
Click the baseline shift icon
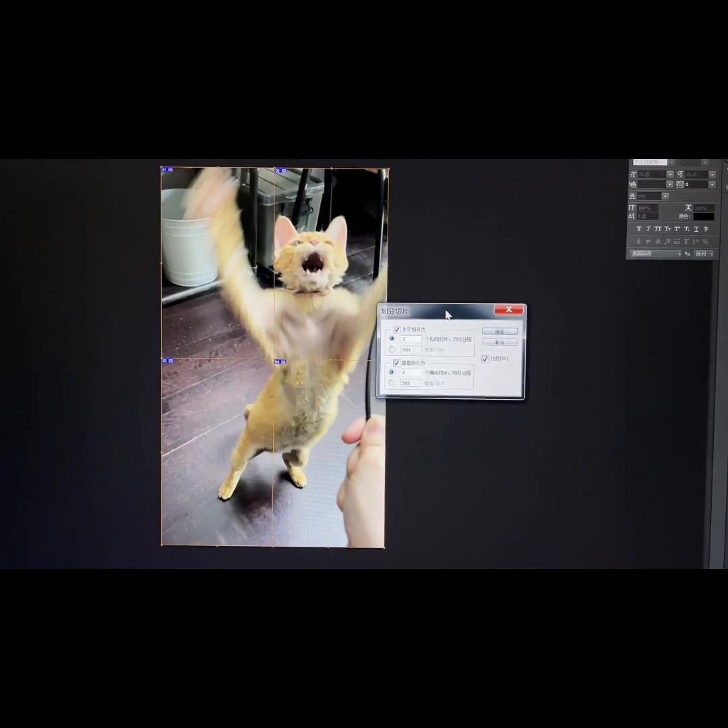pos(632,216)
